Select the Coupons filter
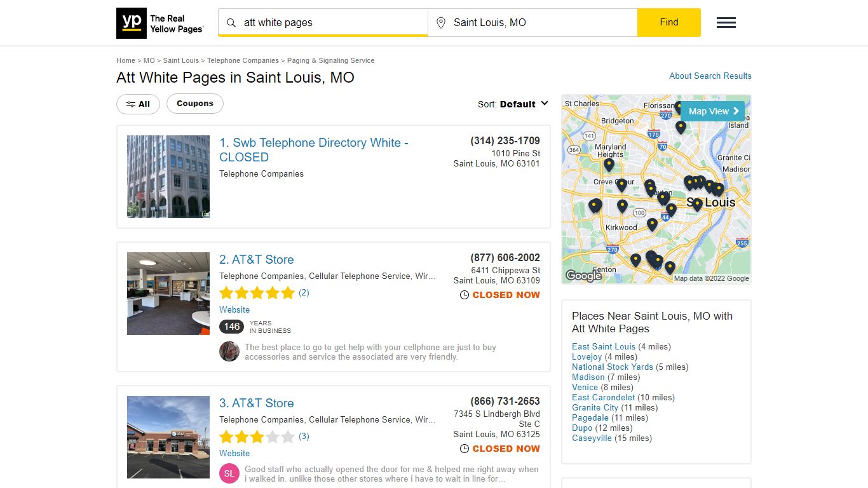Viewport: 868px width, 488px height. point(195,104)
